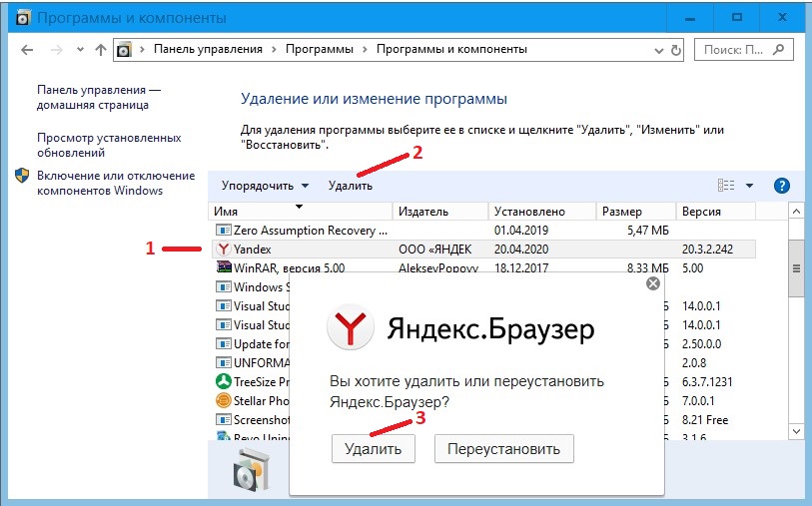The width and height of the screenshot is (812, 506).
Task: Open help with the blue question mark icon
Action: coord(782,186)
